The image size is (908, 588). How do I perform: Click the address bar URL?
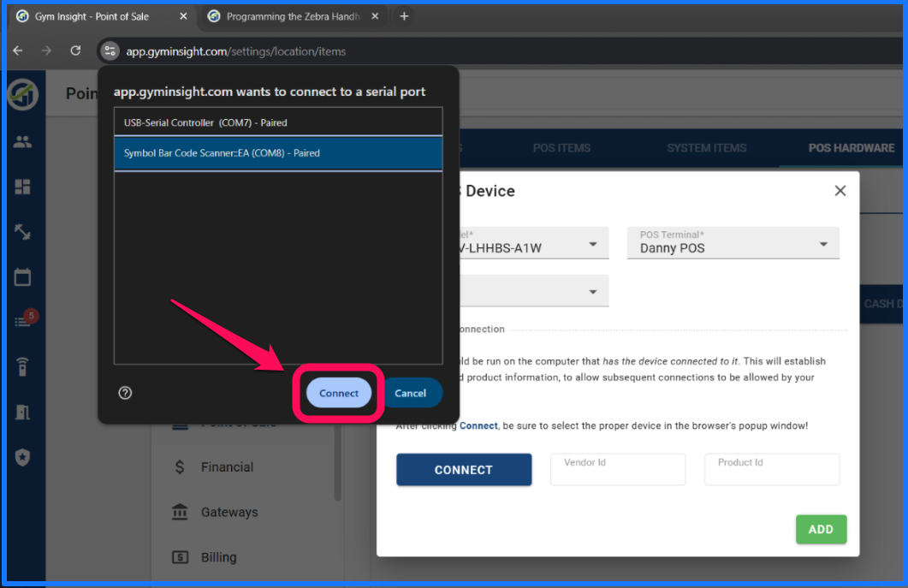pyautogui.click(x=235, y=51)
